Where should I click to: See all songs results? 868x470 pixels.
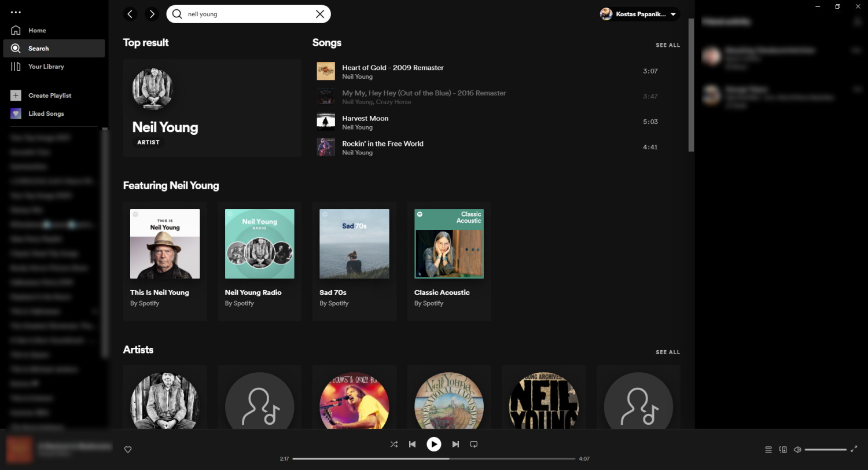[668, 45]
